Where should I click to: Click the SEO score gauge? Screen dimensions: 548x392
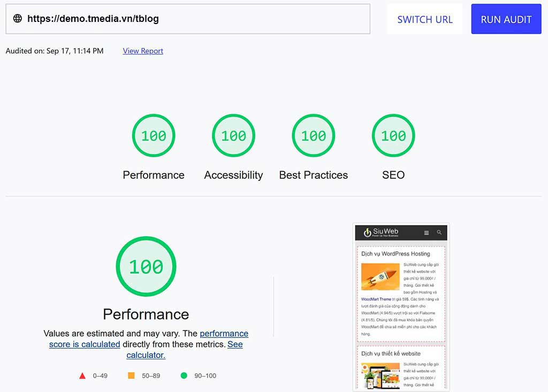tap(393, 135)
